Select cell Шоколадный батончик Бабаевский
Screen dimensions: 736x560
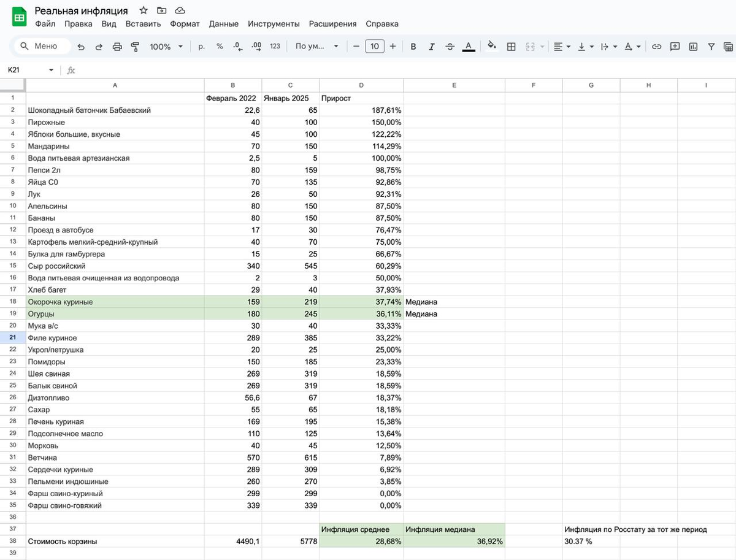click(115, 110)
